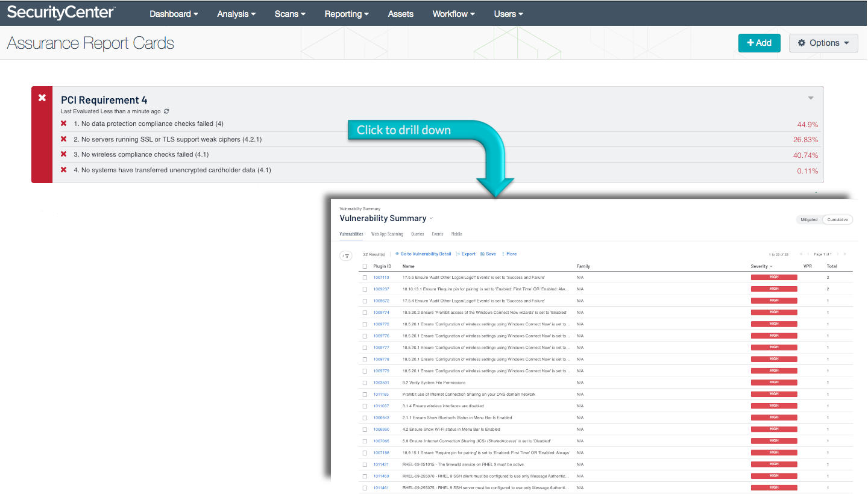The width and height of the screenshot is (868, 494).
Task: Drill into the 26.83% weak ciphers result
Action: [806, 140]
